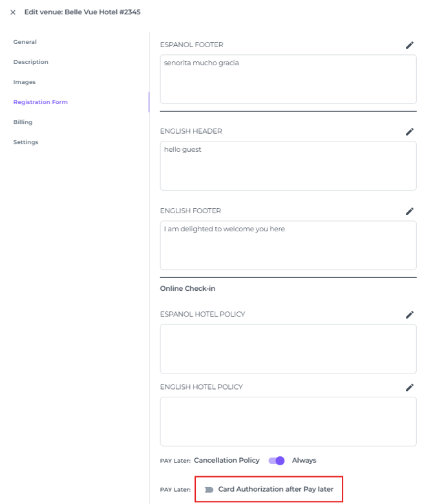Screen dimensions: 433x504
Task: Select Registration Form in sidebar
Action: pos(41,102)
